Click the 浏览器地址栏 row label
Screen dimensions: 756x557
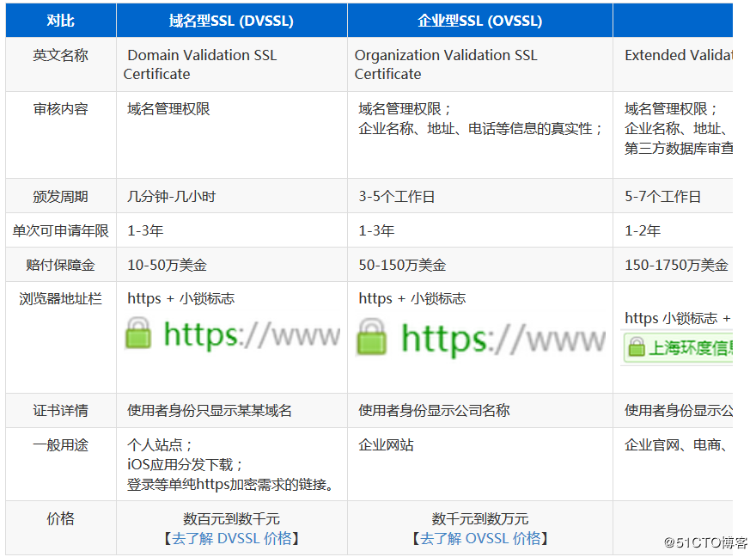pyautogui.click(x=60, y=298)
